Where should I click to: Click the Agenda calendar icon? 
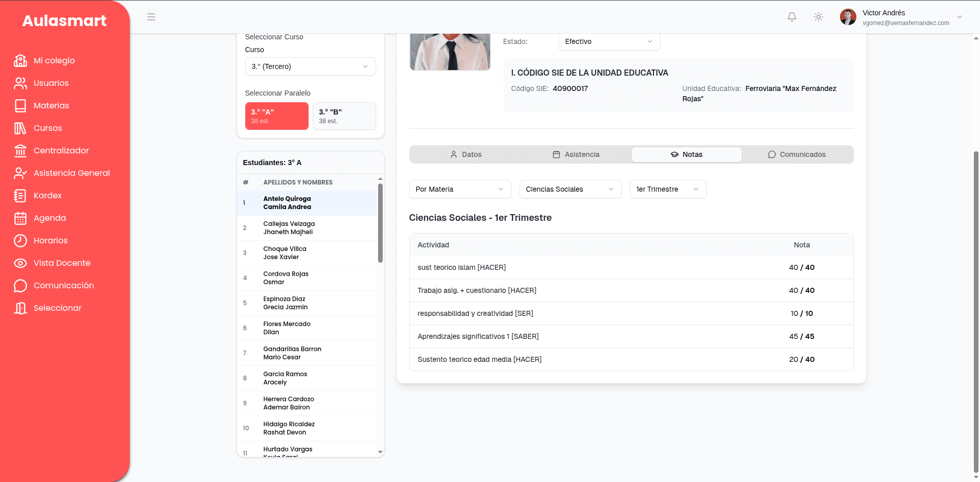pos(20,218)
